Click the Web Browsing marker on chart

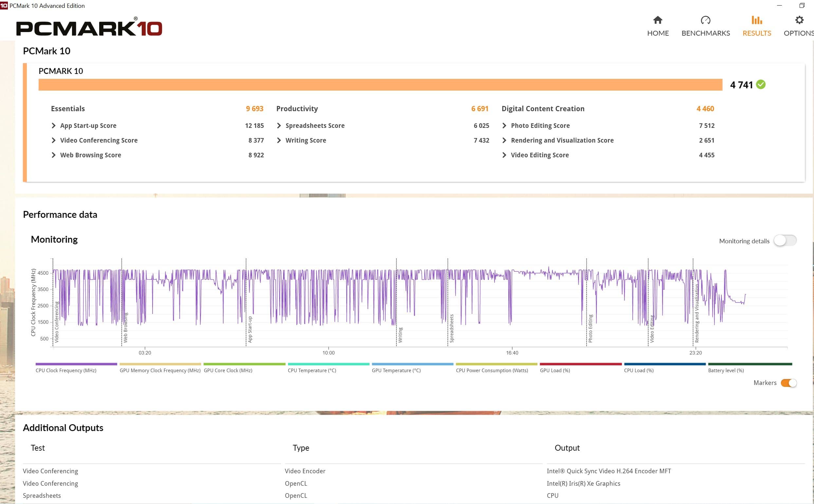tap(125, 327)
